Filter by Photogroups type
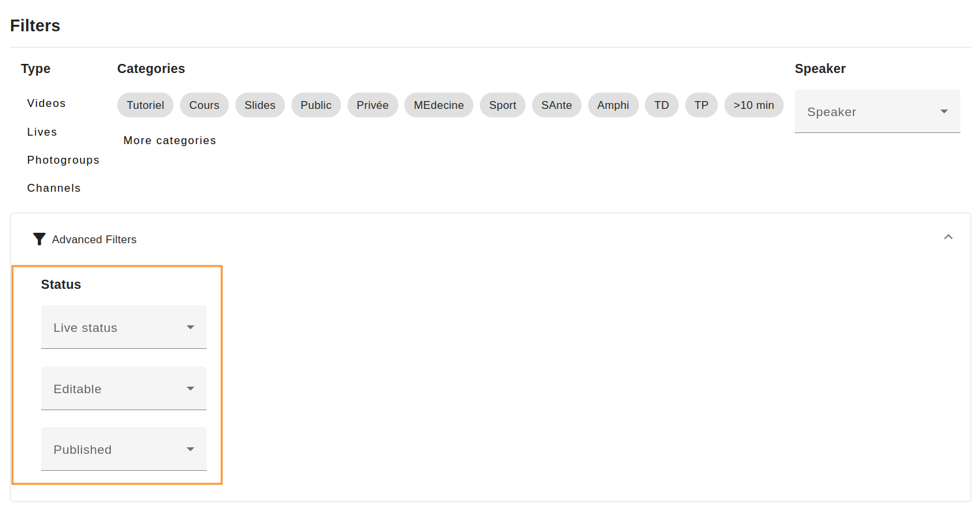Image resolution: width=980 pixels, height=506 pixels. point(63,160)
